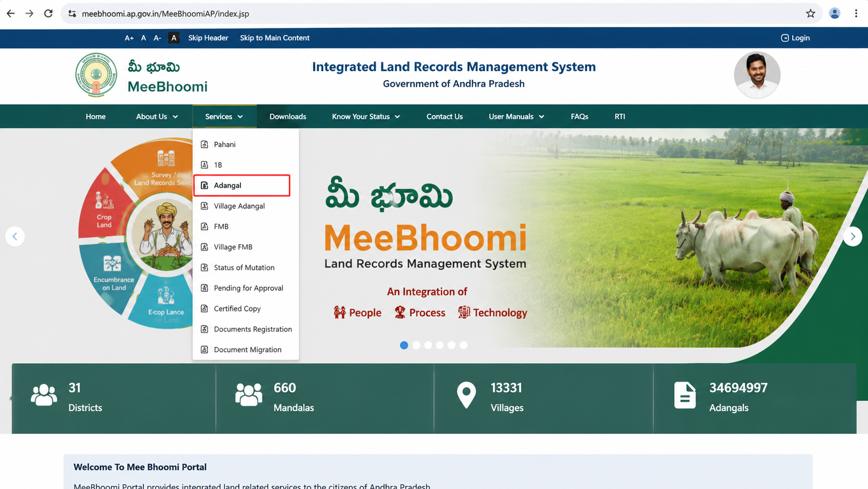This screenshot has height=489, width=868.
Task: Click the browser forward arrow
Action: 30,14
